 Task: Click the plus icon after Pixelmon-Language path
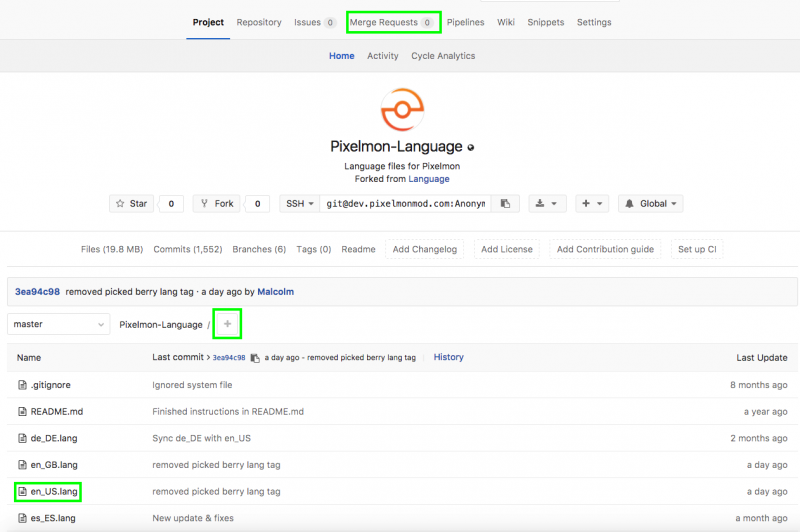227,324
